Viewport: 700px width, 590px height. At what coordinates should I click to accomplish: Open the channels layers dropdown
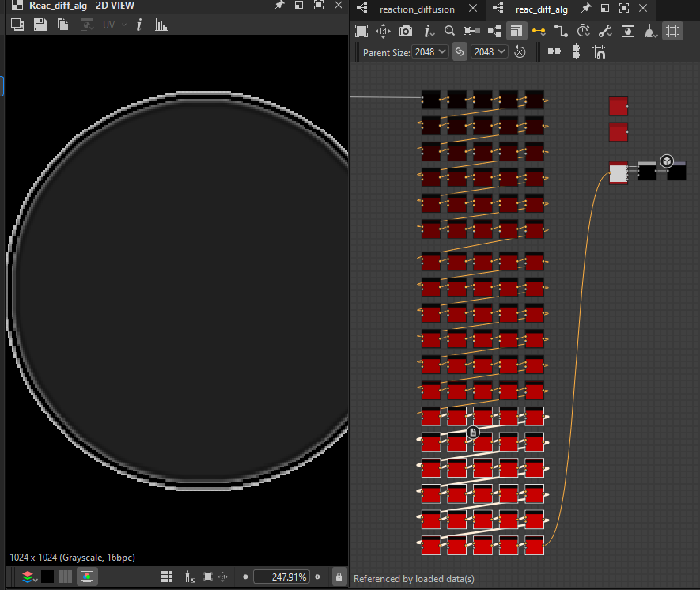29,577
